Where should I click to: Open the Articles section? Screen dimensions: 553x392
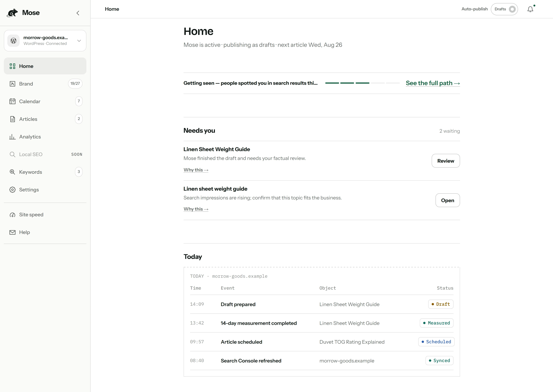pos(45,119)
